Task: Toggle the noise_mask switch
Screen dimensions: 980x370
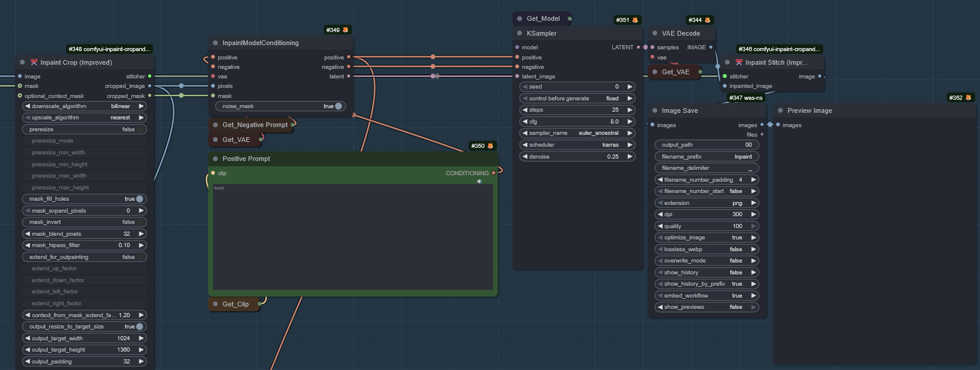Action: point(338,106)
